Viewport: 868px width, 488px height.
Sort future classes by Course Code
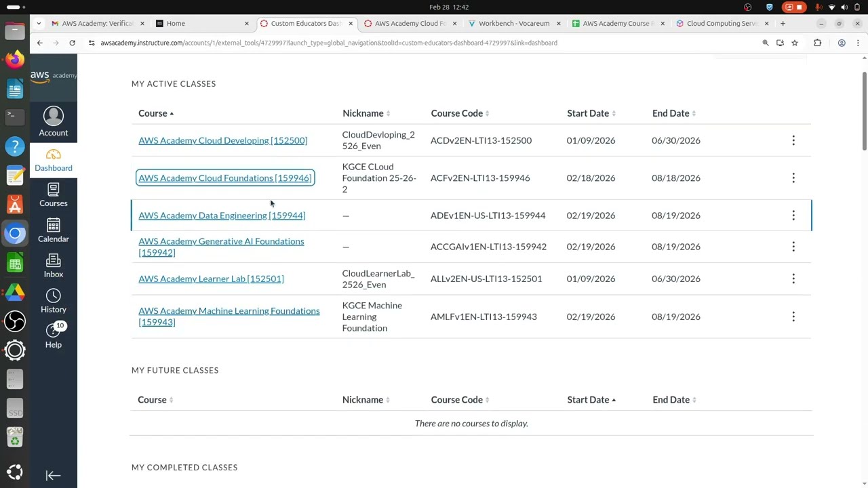coord(460,400)
